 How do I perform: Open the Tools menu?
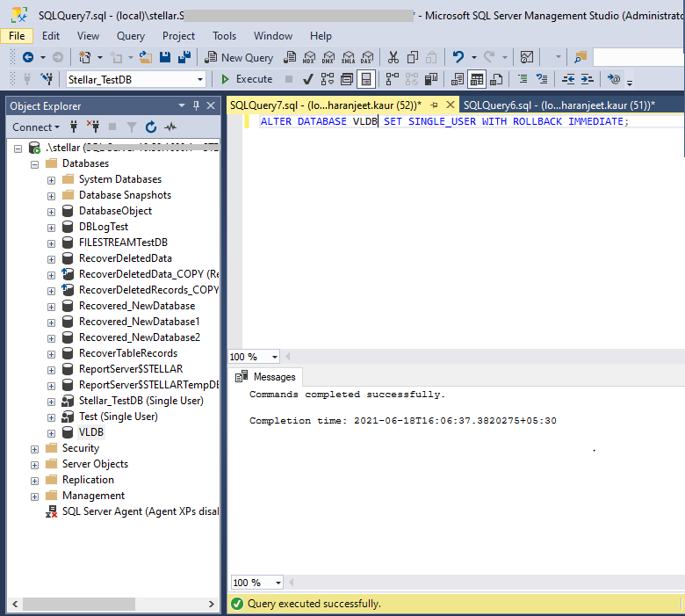[224, 36]
